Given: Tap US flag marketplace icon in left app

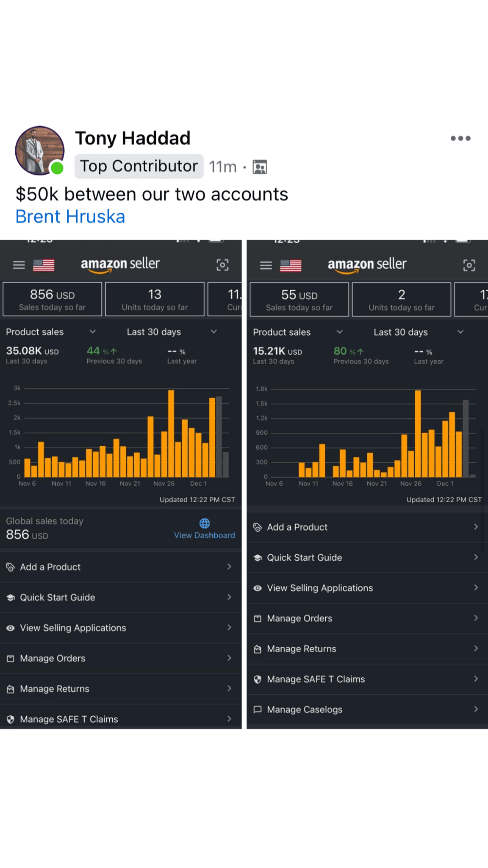Looking at the screenshot, I should pyautogui.click(x=44, y=265).
